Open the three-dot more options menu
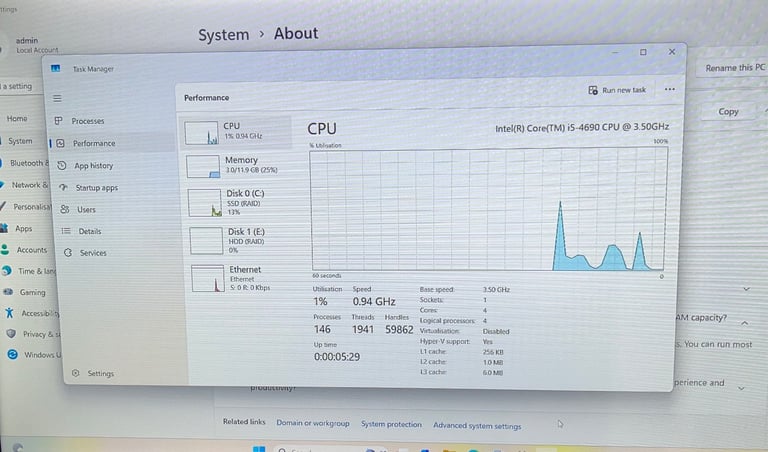Image resolution: width=768 pixels, height=452 pixels. 670,89
